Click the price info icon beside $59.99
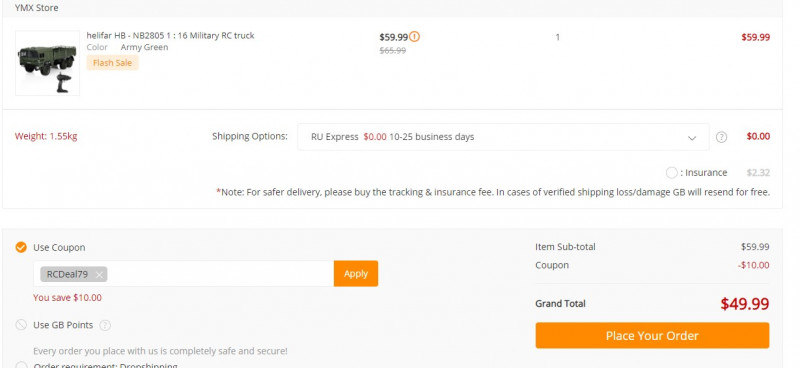 pos(415,37)
